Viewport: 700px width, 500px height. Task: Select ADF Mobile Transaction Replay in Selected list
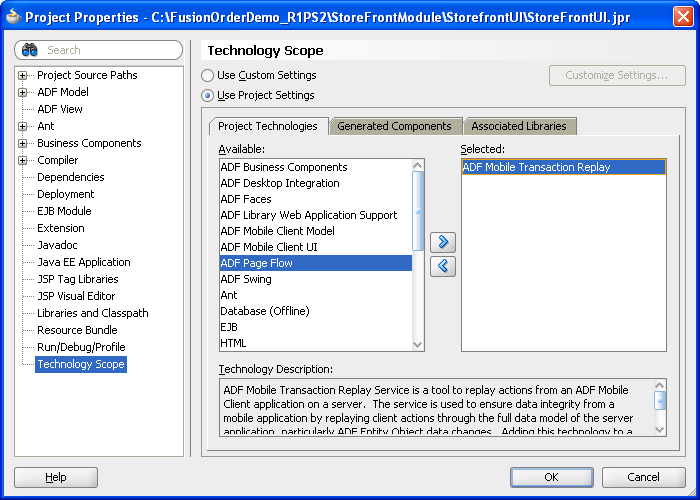[563, 167]
